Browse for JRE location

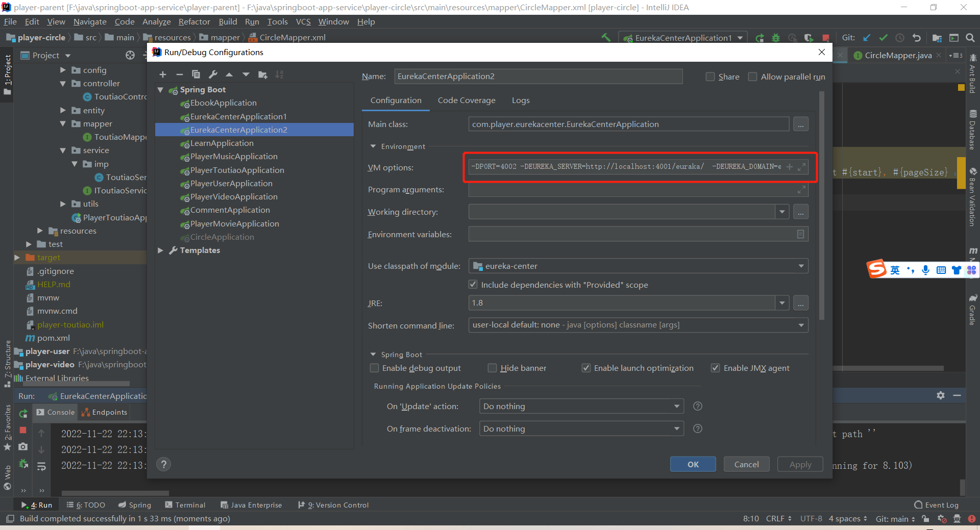[801, 303]
